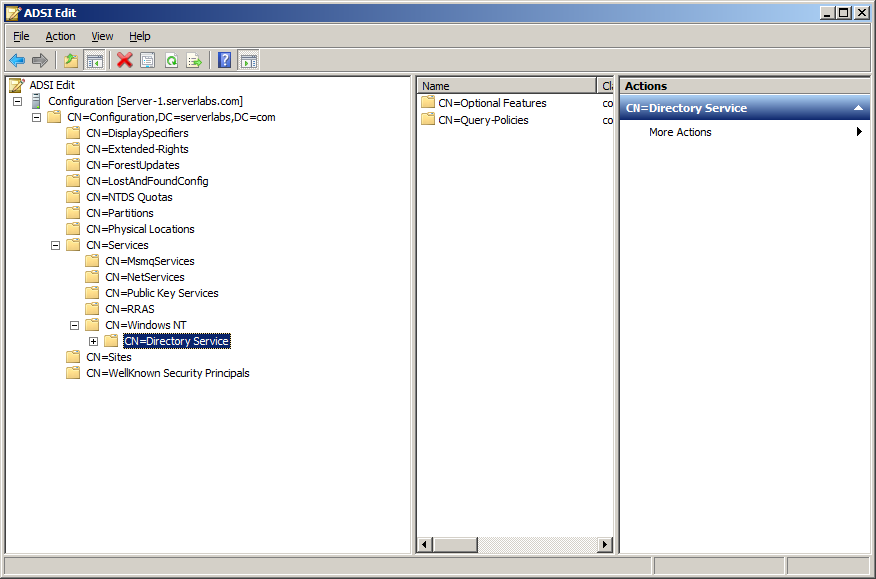The width and height of the screenshot is (876, 579).
Task: Select CN=WellKnown Security Principals folder icon
Action: [x=73, y=373]
